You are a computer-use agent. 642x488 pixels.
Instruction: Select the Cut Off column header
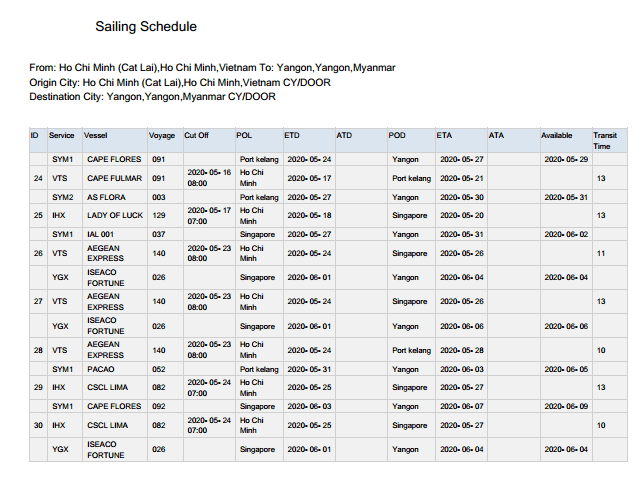tap(196, 135)
